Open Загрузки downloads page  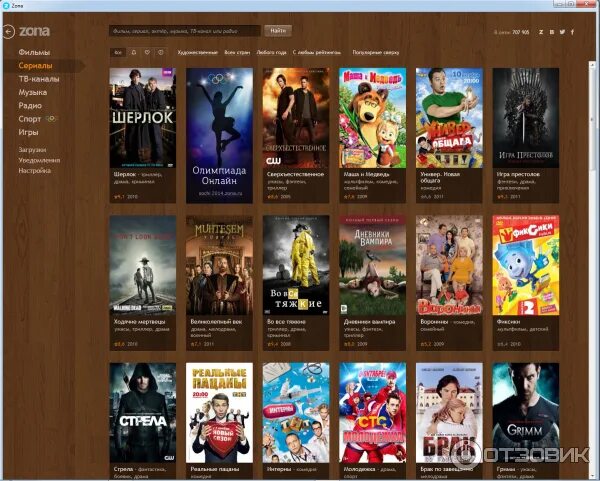pyautogui.click(x=32, y=150)
